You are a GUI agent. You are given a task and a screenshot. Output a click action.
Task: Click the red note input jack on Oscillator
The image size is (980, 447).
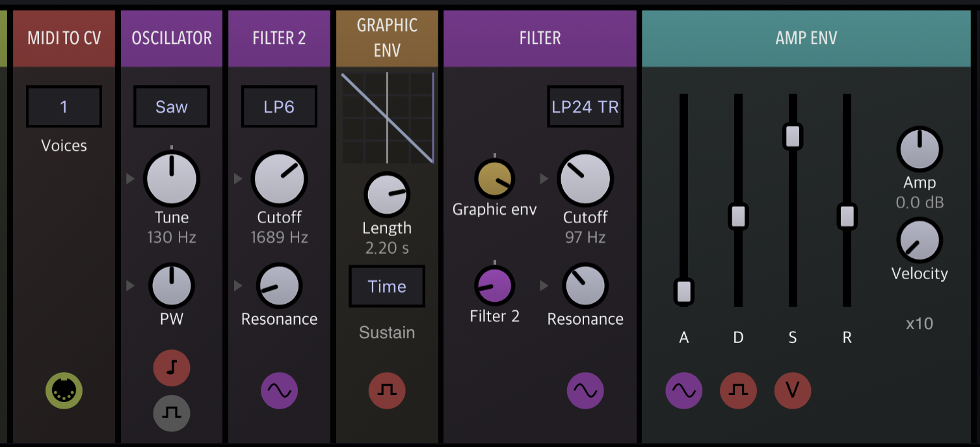[x=172, y=368]
